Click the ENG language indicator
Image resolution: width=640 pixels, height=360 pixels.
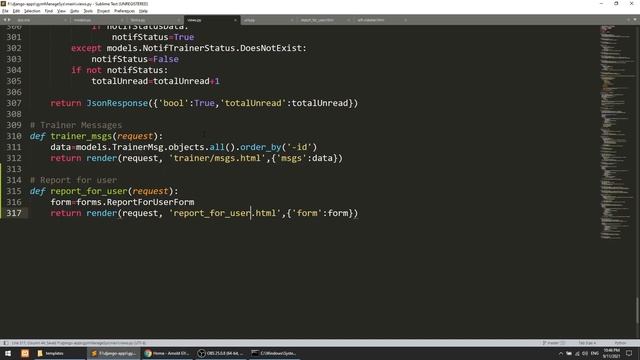pyautogui.click(x=595, y=353)
